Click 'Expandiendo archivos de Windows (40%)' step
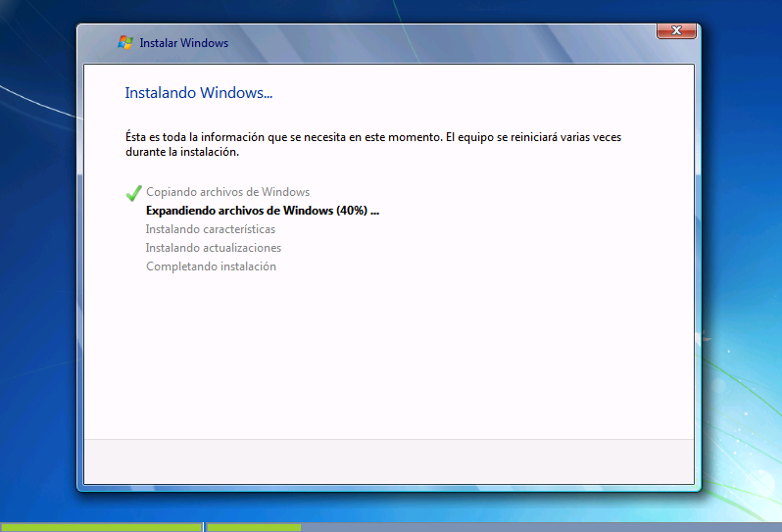 pyautogui.click(x=263, y=211)
